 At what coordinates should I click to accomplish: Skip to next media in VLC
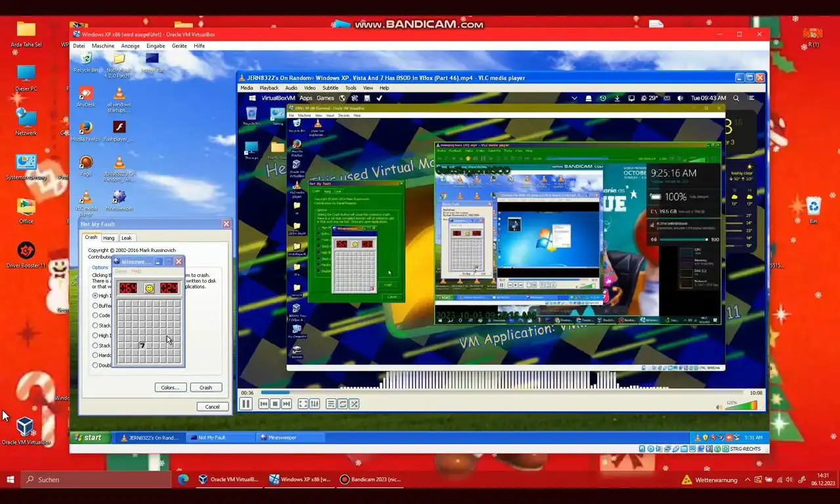click(286, 404)
